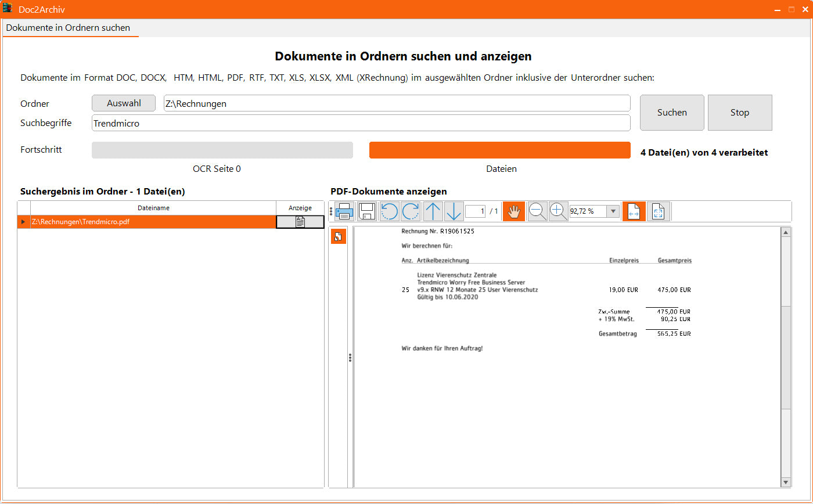Rotate the PDF page clockwise
Screen dimensions: 813x504
point(411,211)
